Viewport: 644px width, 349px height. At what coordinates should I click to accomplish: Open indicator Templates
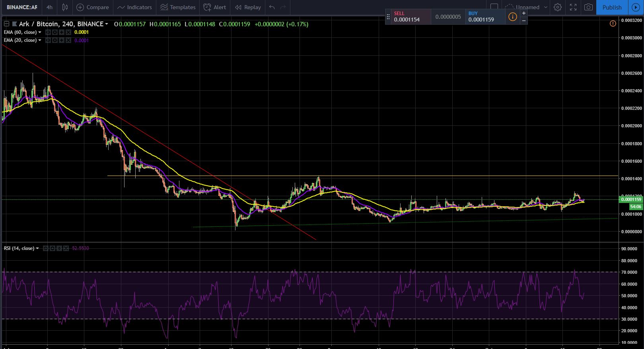point(178,7)
